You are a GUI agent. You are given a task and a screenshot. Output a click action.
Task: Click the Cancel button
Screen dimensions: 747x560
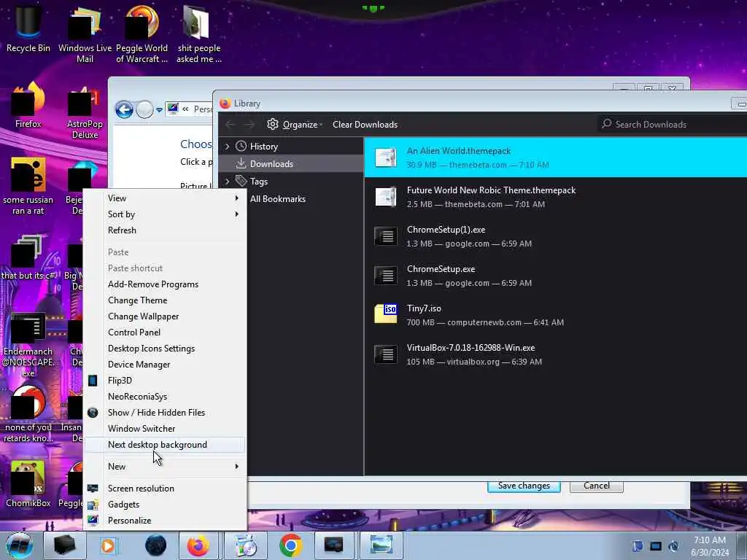pyautogui.click(x=597, y=486)
